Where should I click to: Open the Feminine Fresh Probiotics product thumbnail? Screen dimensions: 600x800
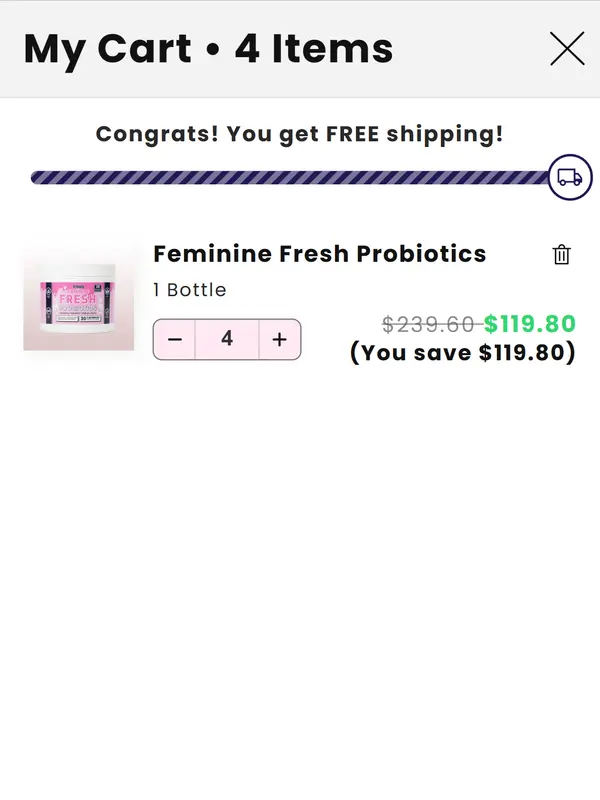[79, 302]
